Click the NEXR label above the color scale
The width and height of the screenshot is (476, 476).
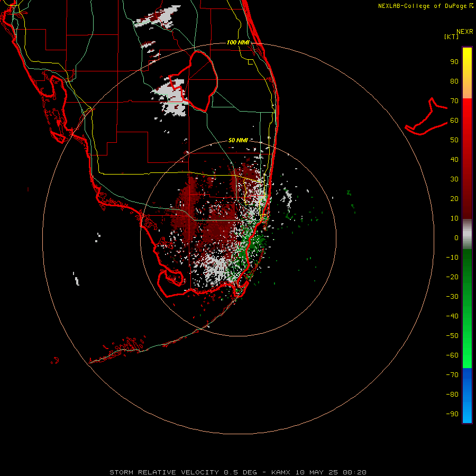point(464,32)
